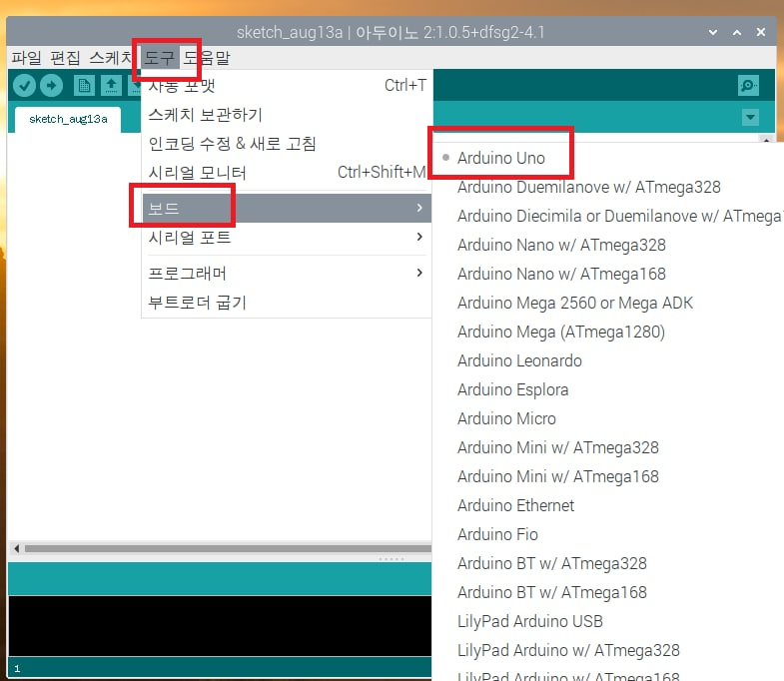Select Arduino Mini w/ ATmega328 board
Viewport: 784px width, 681px height.
tap(608, 448)
